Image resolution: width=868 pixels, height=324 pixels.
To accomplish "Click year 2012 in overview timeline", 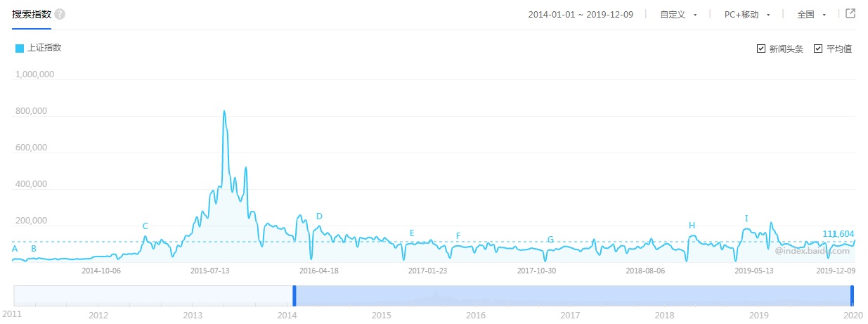I will (x=98, y=315).
